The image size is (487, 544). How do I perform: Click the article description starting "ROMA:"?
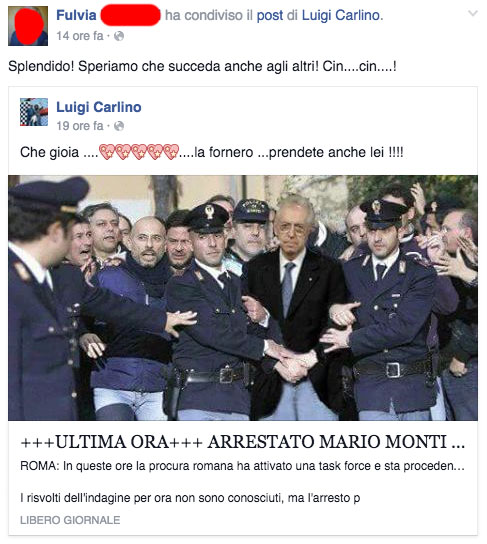242,466
